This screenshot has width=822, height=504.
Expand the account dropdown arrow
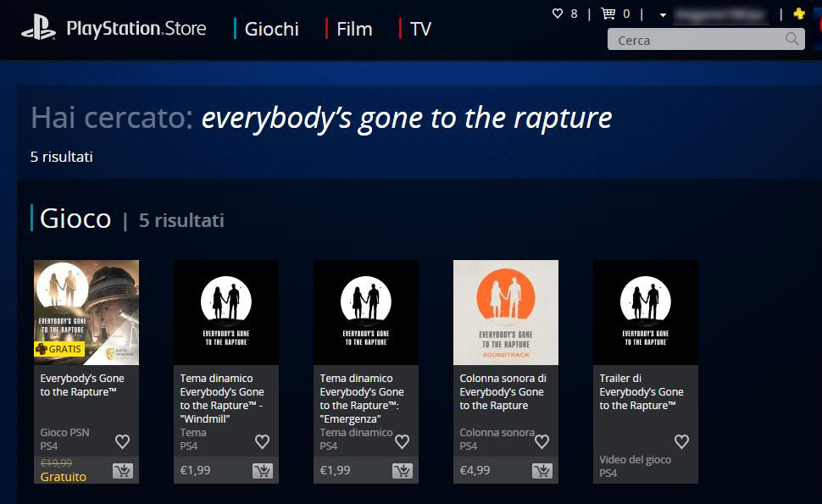[x=663, y=15]
